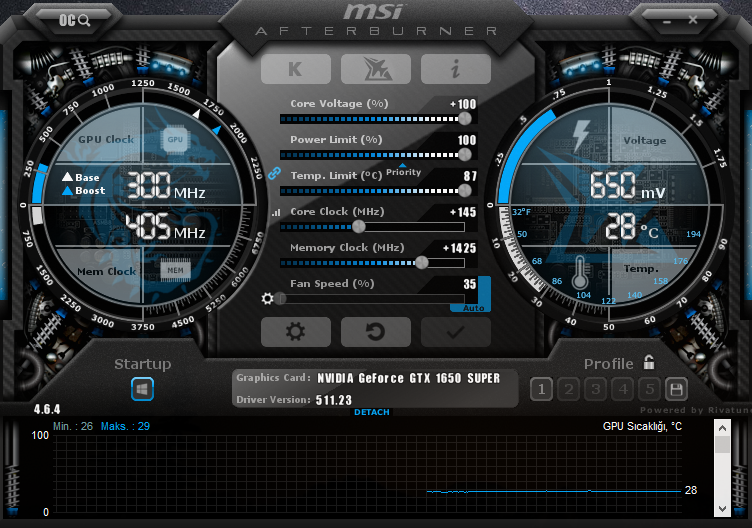Select profile slot 2
The width and height of the screenshot is (752, 528).
click(569, 389)
